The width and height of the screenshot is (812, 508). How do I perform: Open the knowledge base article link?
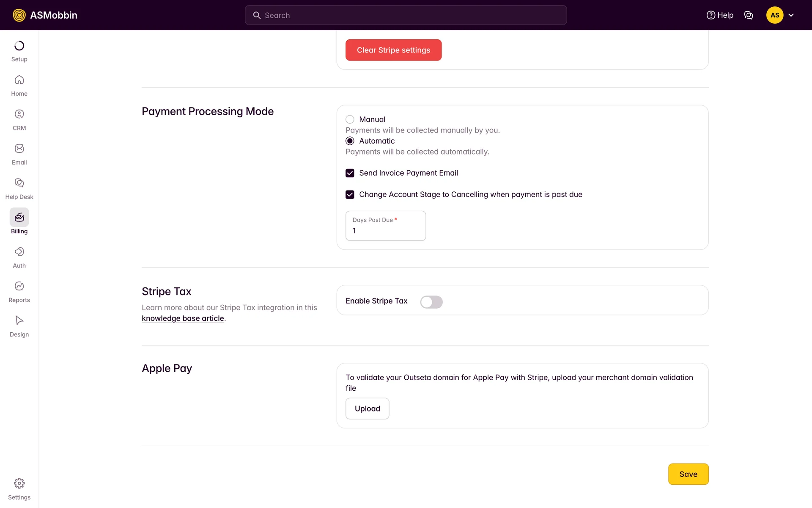tap(183, 318)
